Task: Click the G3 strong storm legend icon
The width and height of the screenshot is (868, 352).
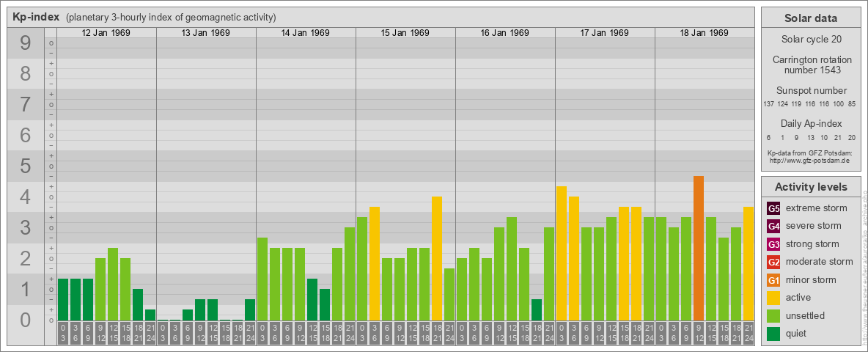Action: click(773, 244)
